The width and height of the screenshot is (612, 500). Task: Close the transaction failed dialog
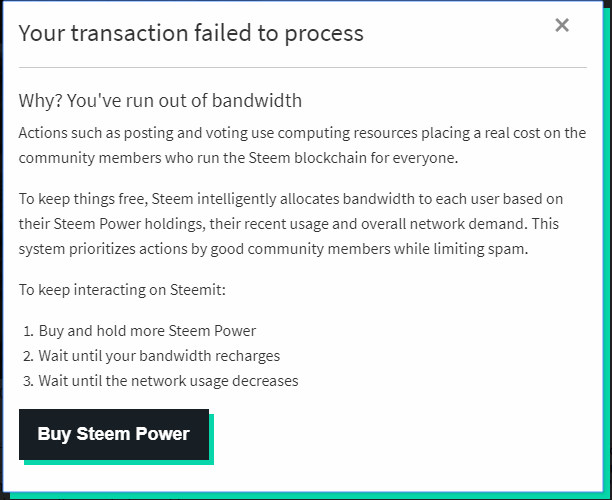pyautogui.click(x=562, y=26)
